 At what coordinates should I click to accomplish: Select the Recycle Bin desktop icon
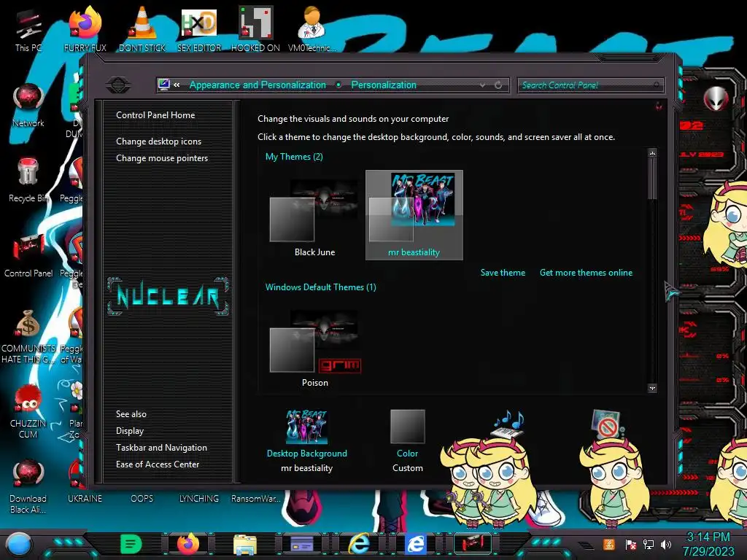pyautogui.click(x=28, y=181)
